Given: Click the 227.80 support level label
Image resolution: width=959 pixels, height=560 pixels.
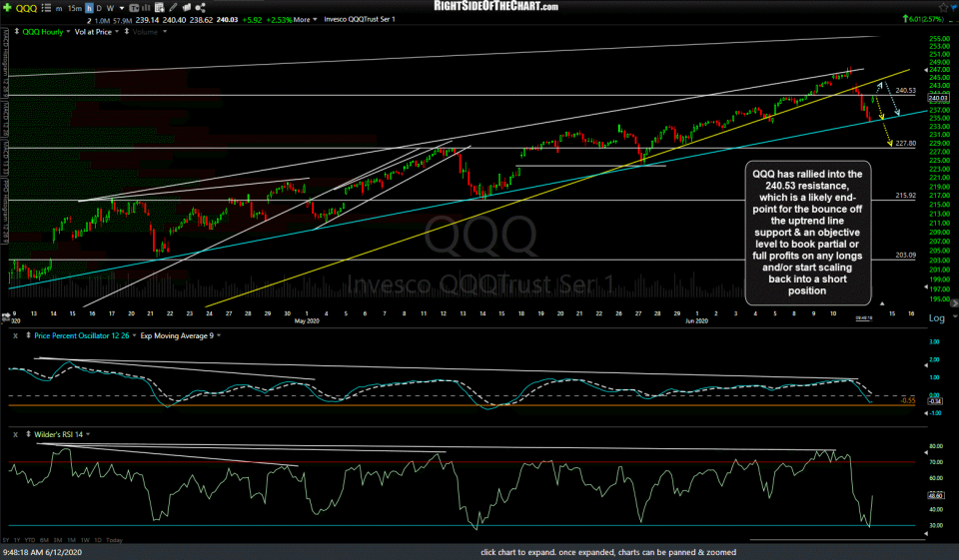Looking at the screenshot, I should 905,144.
